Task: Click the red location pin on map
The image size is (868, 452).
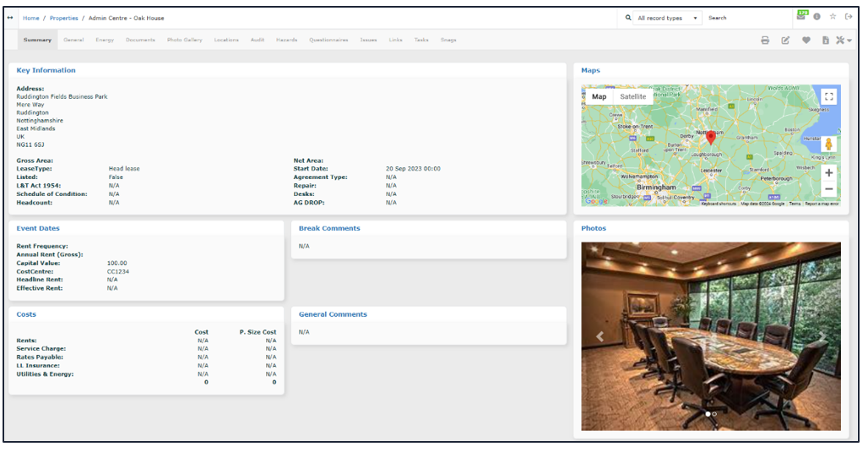Action: pyautogui.click(x=711, y=138)
